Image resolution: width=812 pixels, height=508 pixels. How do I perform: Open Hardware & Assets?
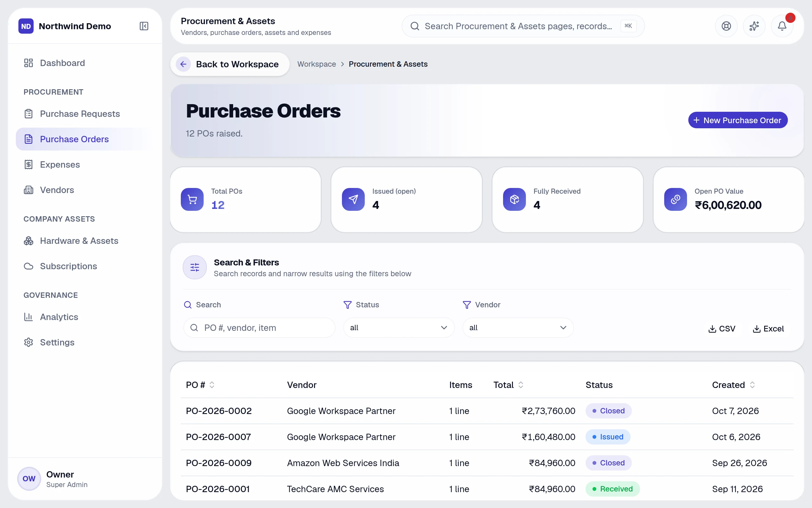click(85, 241)
